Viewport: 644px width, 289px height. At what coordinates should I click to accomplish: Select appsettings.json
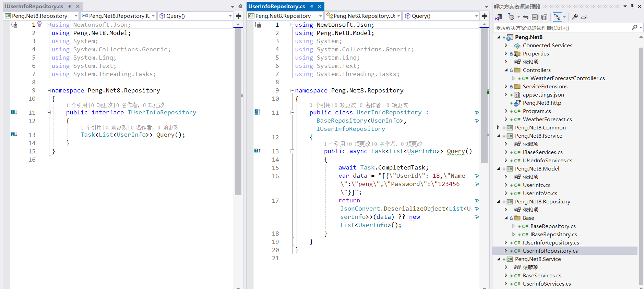543,95
